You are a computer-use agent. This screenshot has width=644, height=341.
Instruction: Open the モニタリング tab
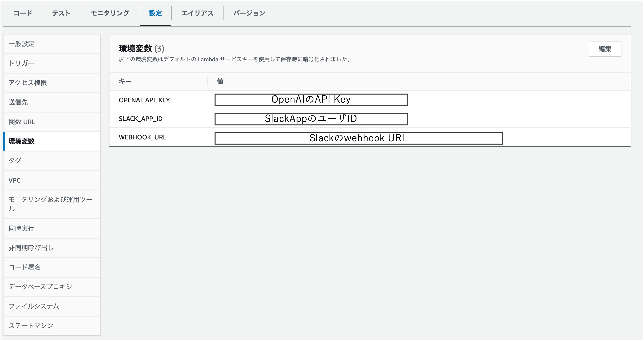(110, 13)
